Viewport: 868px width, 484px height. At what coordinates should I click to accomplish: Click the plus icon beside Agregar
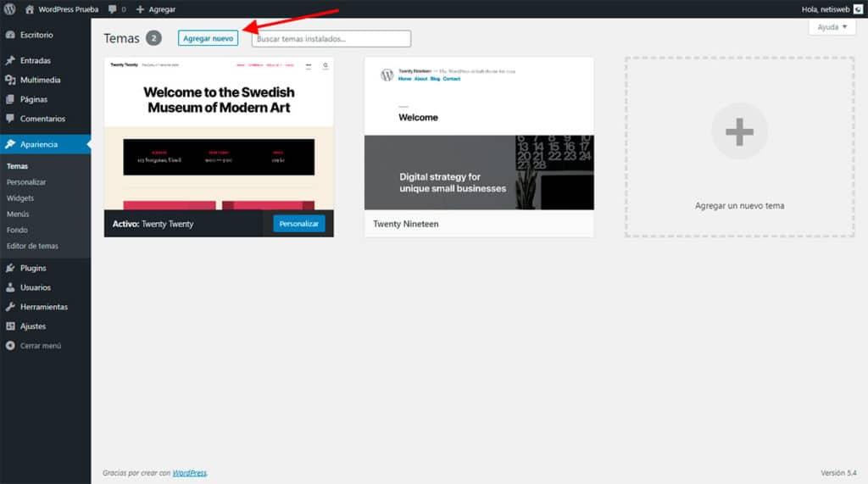click(140, 8)
